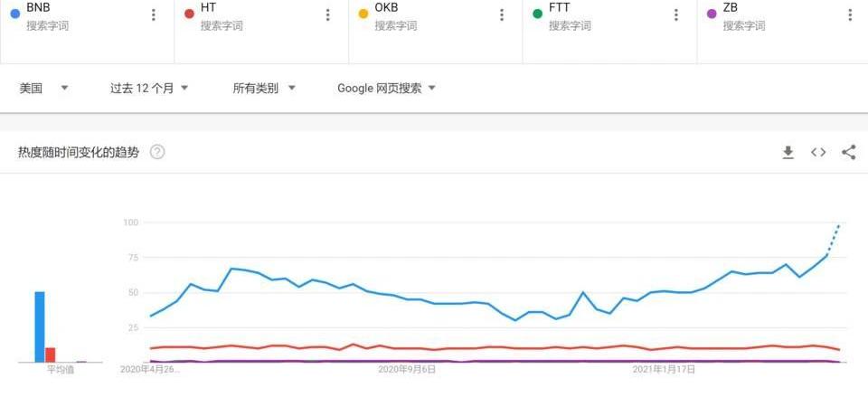Click the blue BNB color dot
This screenshot has width=868, height=397.
pos(14,14)
